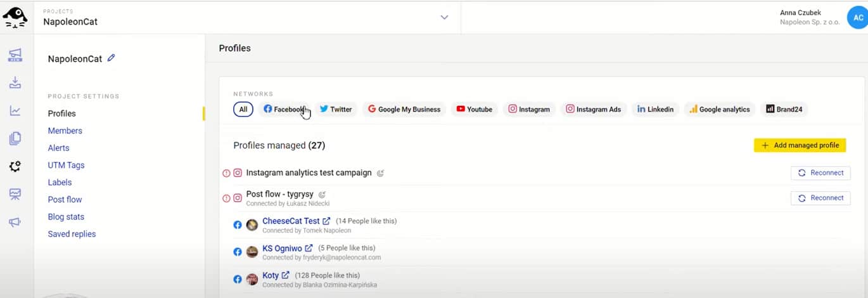
Task: Open external link icon next to CheeseCat Test
Action: point(326,221)
